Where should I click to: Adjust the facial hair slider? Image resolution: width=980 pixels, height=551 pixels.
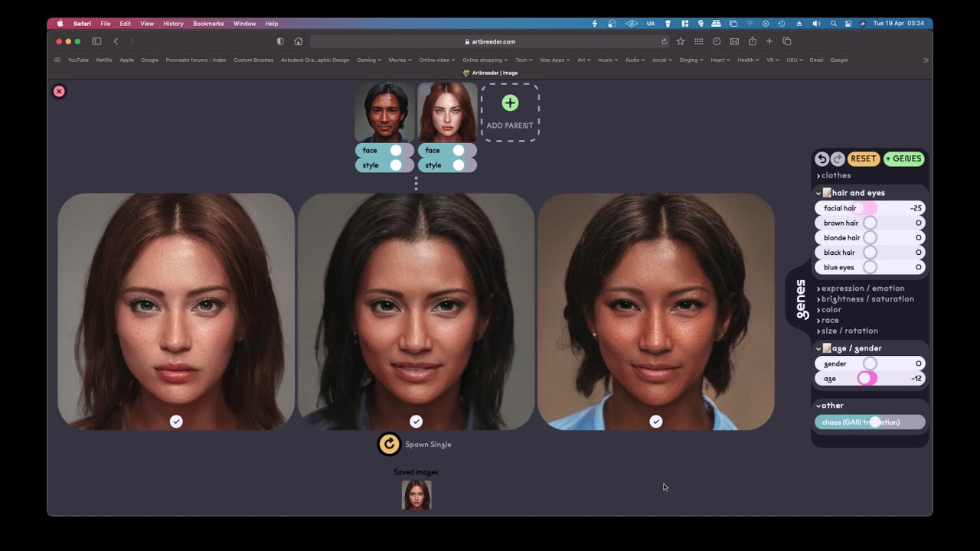(x=870, y=208)
